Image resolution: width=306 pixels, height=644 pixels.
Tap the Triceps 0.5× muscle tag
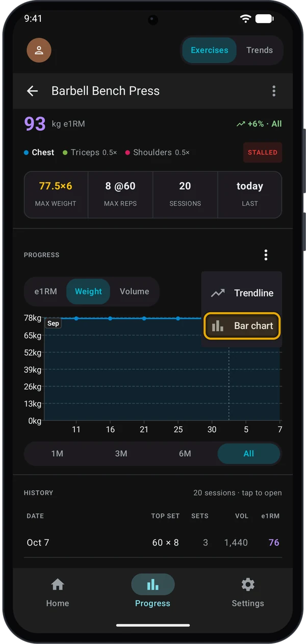click(x=90, y=152)
